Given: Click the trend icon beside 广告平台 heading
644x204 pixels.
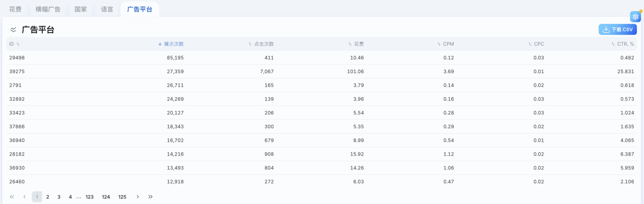Looking at the screenshot, I should pos(13,30).
